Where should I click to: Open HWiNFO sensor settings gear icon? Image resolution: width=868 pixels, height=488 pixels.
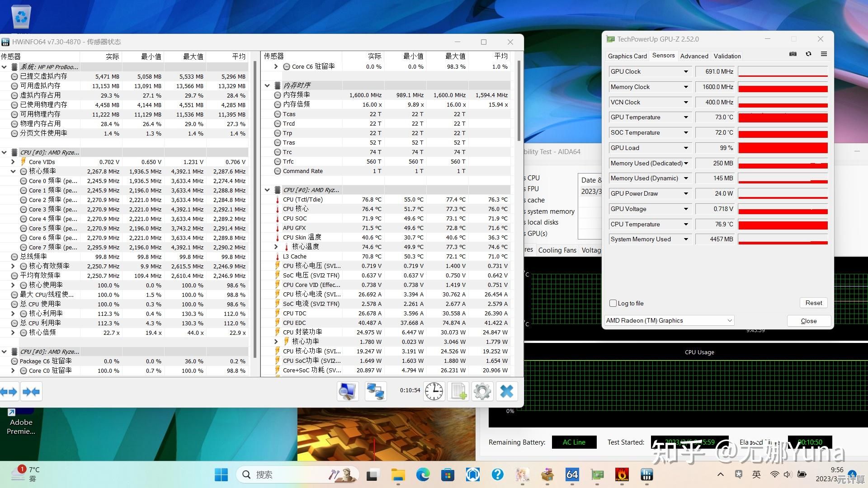click(x=482, y=391)
